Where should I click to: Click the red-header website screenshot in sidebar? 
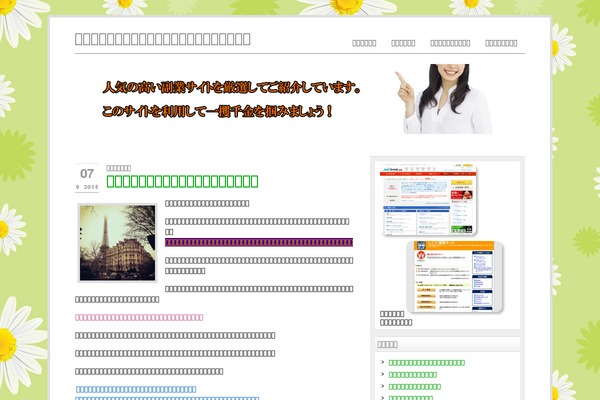[x=429, y=200]
